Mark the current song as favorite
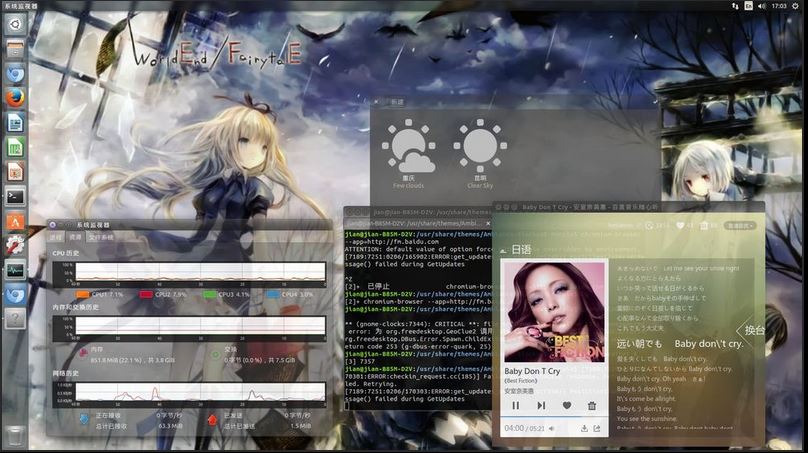The height and width of the screenshot is (453, 808). click(x=567, y=406)
